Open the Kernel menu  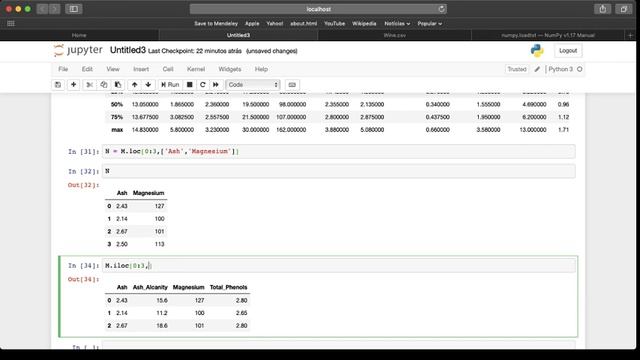click(x=196, y=69)
